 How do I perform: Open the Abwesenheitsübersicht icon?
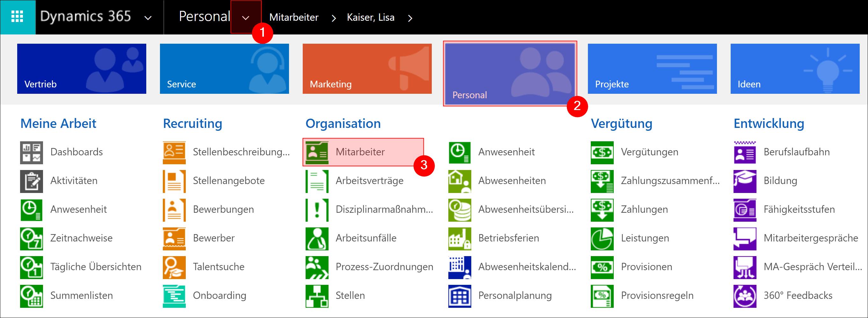[459, 210]
